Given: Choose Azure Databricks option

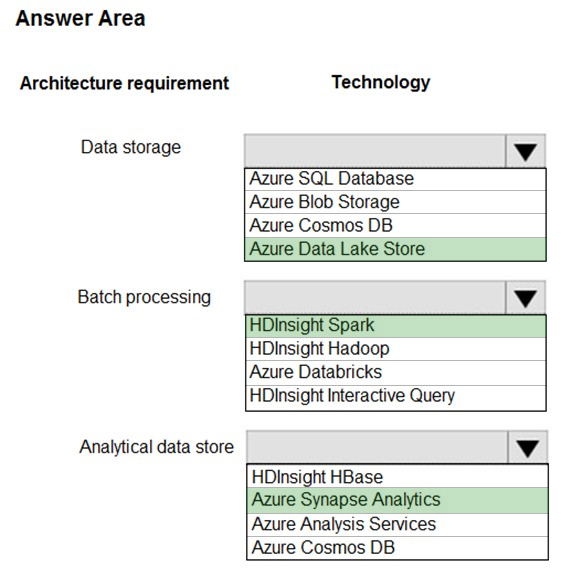Looking at the screenshot, I should [396, 373].
